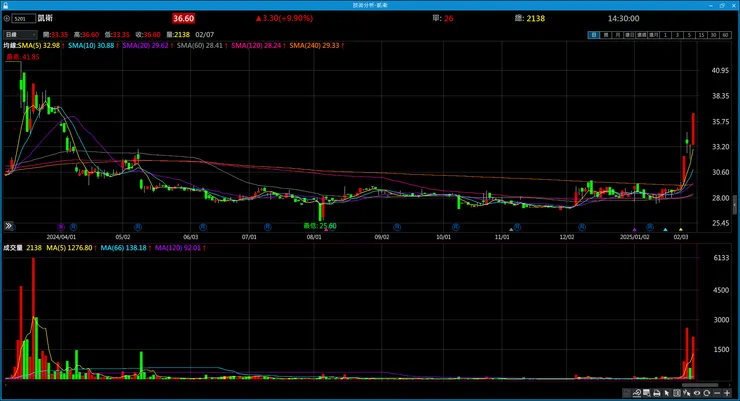Click the SMA(120) 28.24 moving average label
The image size is (740, 401).
tap(258, 45)
